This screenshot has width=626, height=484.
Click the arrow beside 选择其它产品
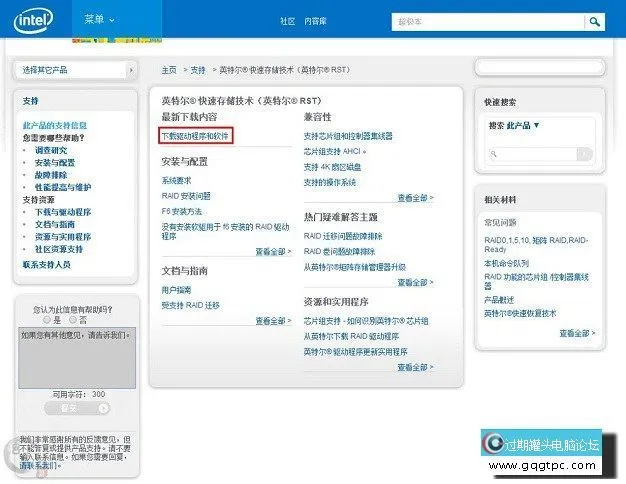130,70
